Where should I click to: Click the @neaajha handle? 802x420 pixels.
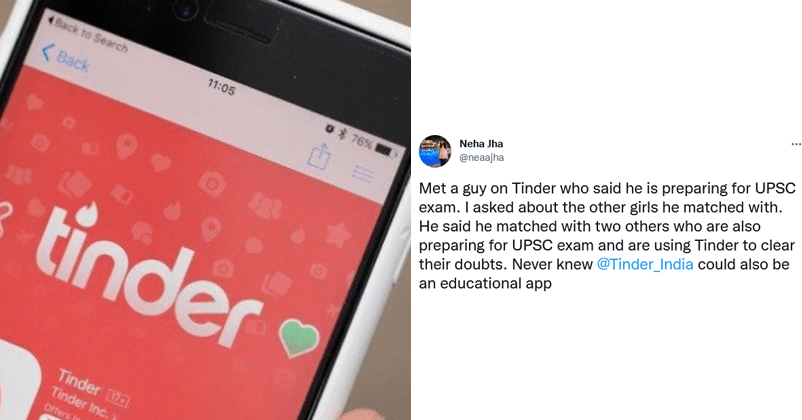point(481,158)
